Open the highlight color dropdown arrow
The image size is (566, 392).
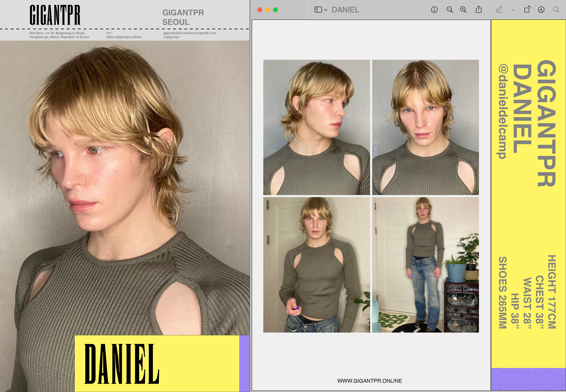click(513, 10)
